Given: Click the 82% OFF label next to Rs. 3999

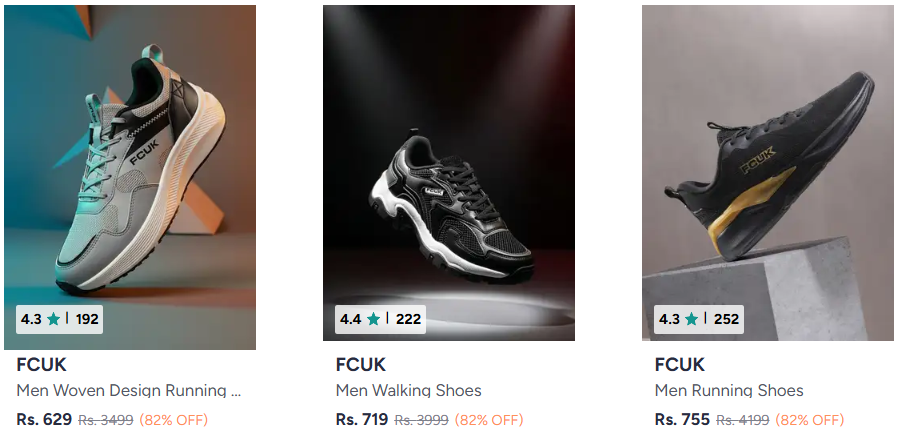Looking at the screenshot, I should pos(489,420).
